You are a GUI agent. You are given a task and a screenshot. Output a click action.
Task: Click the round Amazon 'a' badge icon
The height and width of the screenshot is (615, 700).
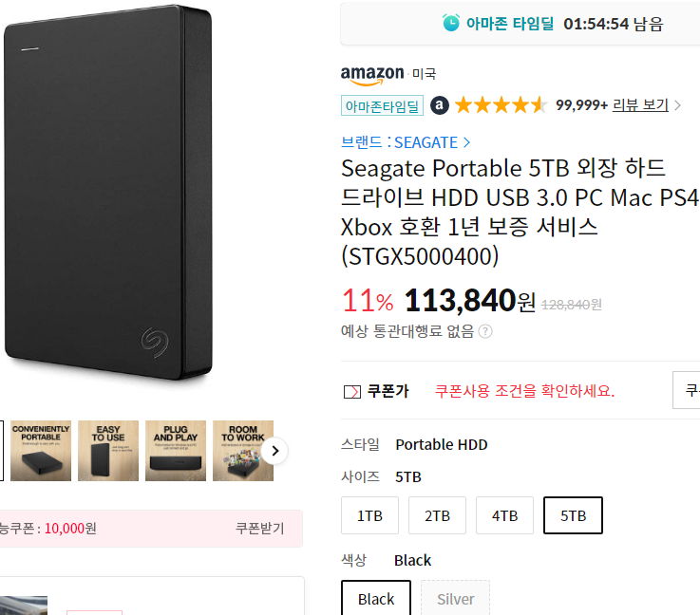click(440, 105)
